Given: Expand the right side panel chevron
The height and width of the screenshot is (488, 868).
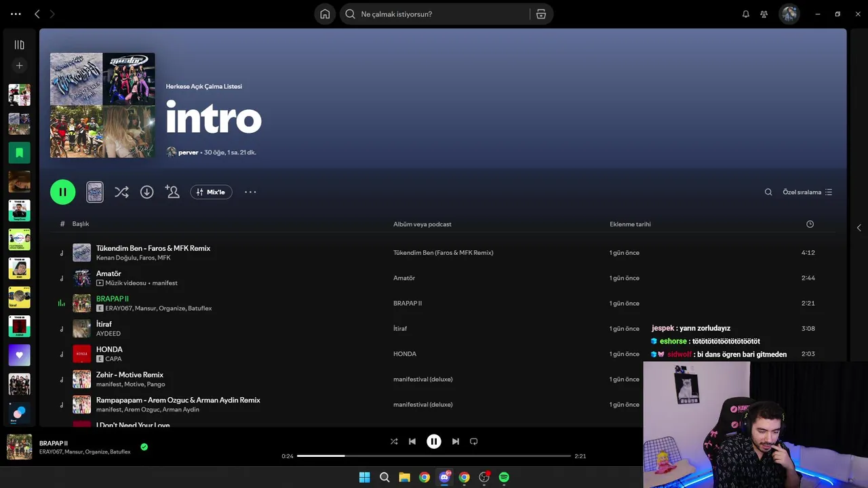Looking at the screenshot, I should pos(859,228).
